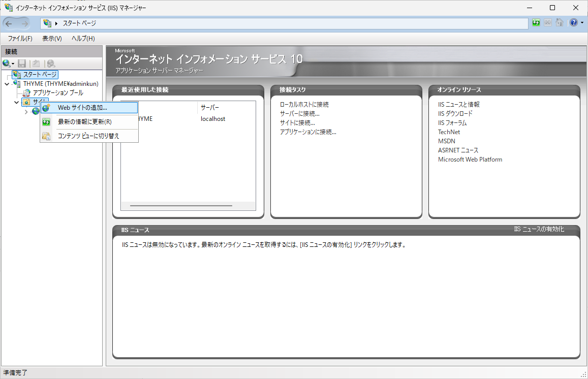Open the IIS フォーラム link
The image size is (588, 379).
coord(452,122)
